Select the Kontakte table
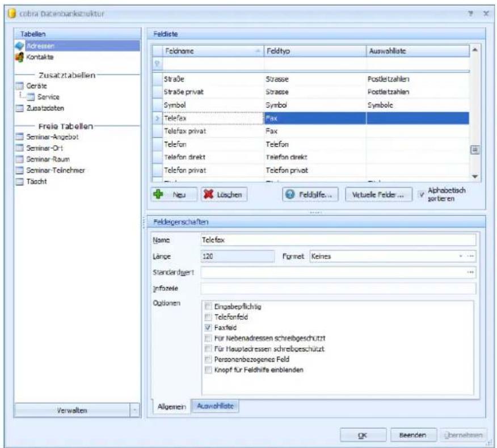Image resolution: width=497 pixels, height=448 pixels. (40, 57)
